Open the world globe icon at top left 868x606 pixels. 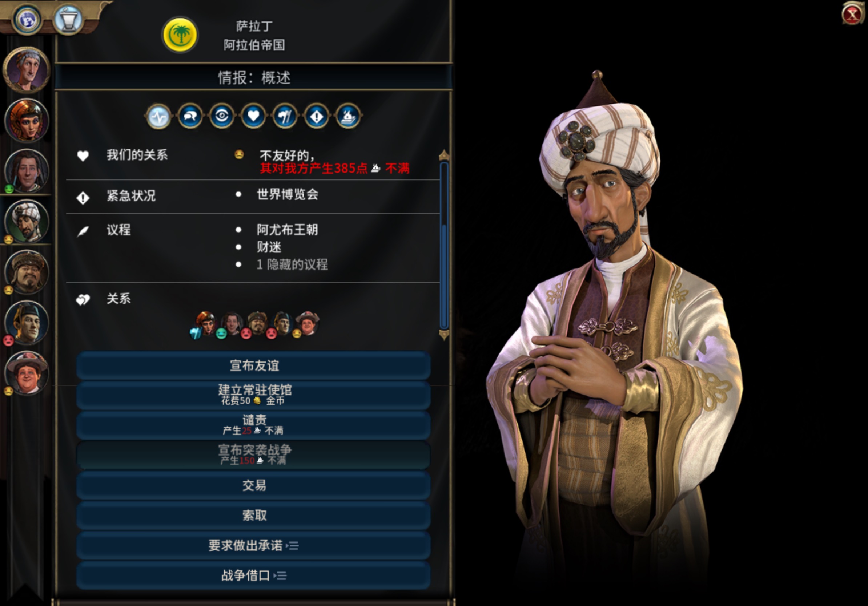tap(27, 19)
